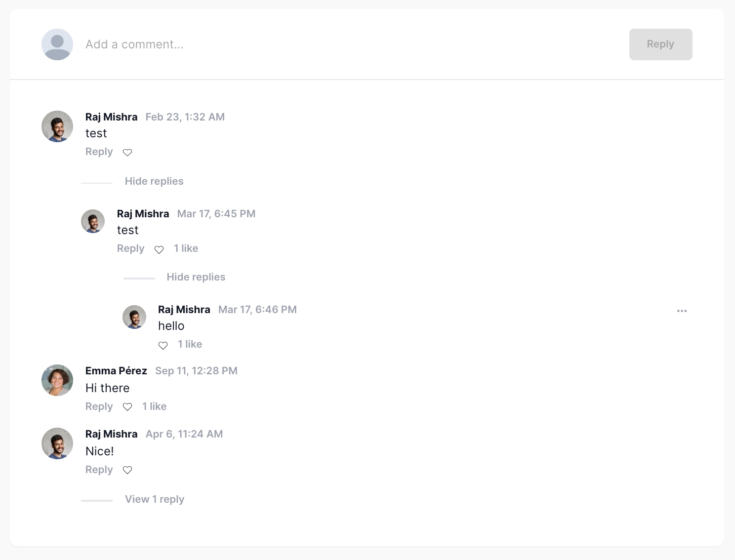Click in the "Add a comment..." field
This screenshot has width=735, height=560.
[346, 44]
